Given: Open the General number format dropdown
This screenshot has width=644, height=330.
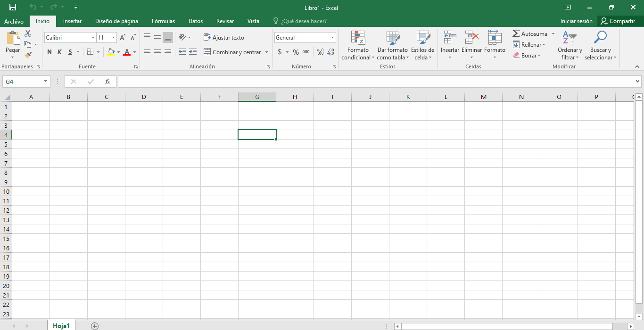Looking at the screenshot, I should coord(332,38).
